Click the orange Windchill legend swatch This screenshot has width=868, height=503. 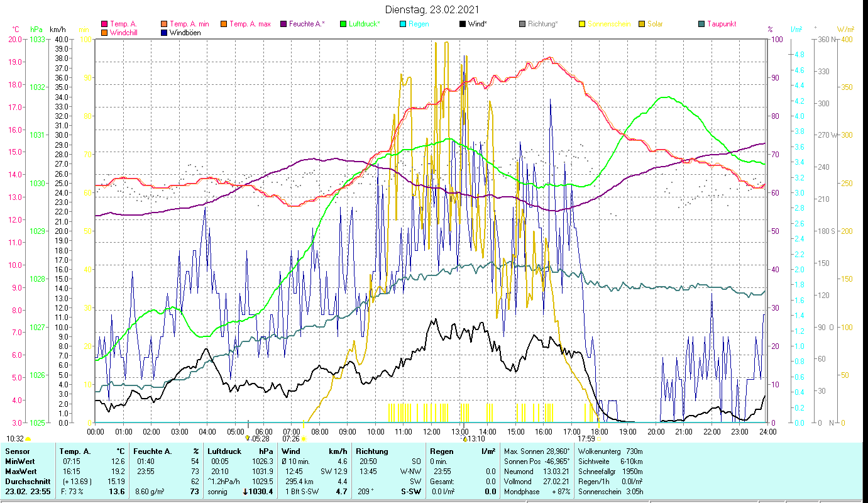104,33
